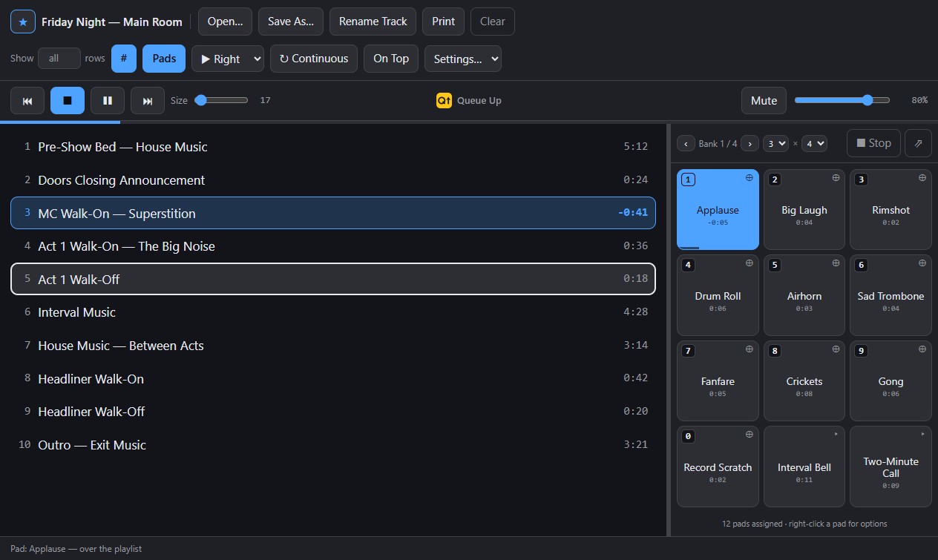Select the Outro — Exit Music track
Image resolution: width=938 pixels, height=560 pixels.
click(333, 445)
